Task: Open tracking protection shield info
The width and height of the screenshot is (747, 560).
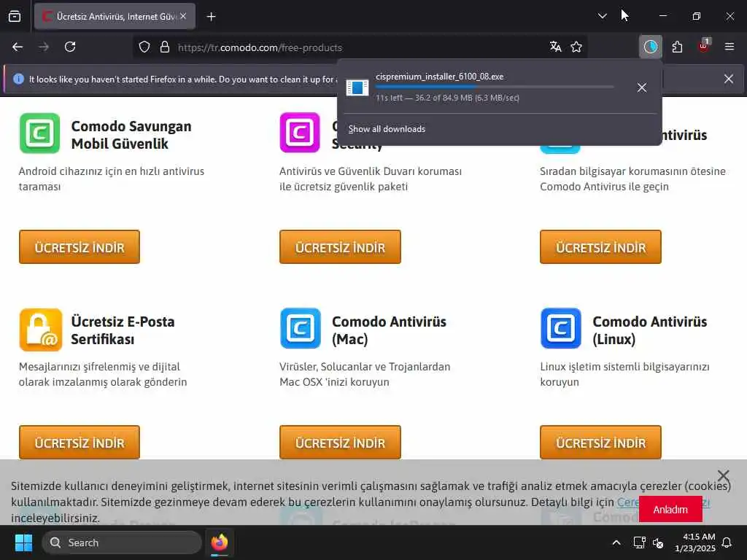Action: pyautogui.click(x=144, y=47)
